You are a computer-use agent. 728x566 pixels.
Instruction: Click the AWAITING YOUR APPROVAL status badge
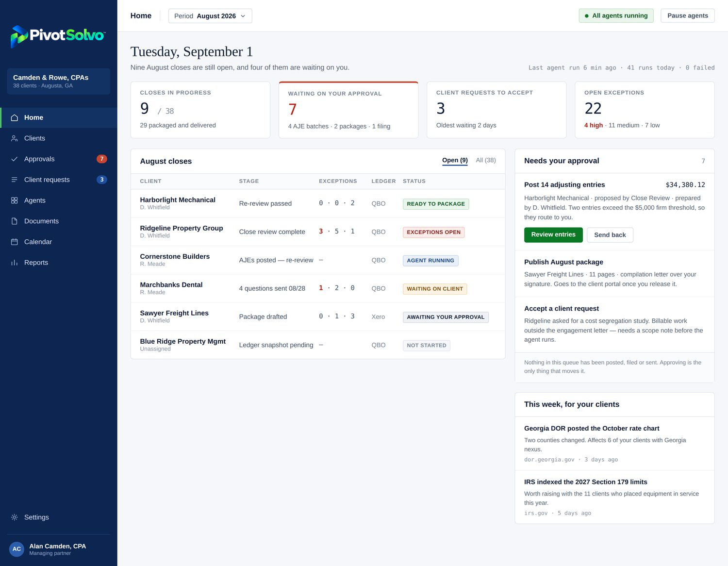446,317
